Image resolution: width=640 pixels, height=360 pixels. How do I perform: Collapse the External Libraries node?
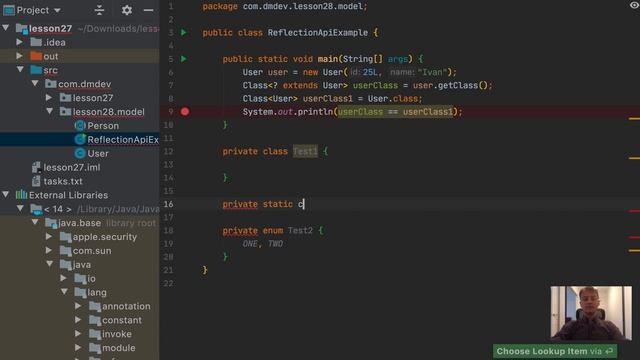coord(6,195)
